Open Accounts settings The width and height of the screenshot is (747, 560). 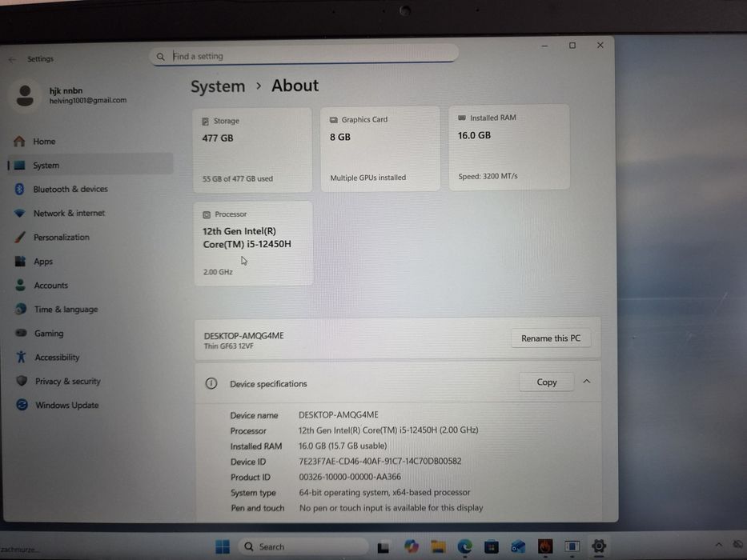(90, 286)
